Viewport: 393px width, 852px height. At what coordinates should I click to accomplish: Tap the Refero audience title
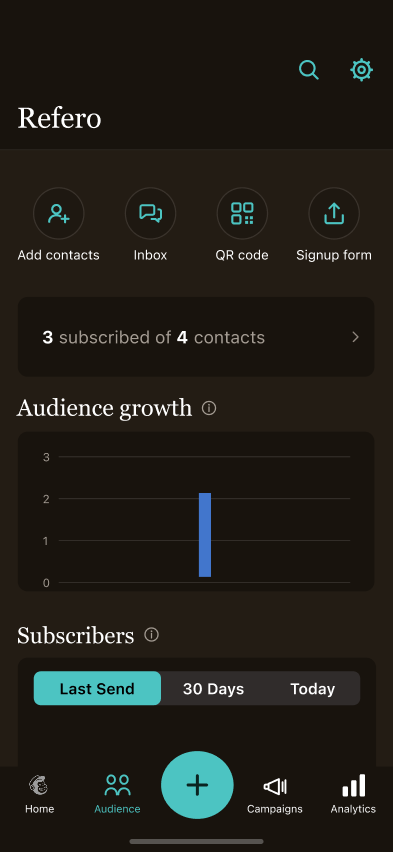click(x=59, y=118)
